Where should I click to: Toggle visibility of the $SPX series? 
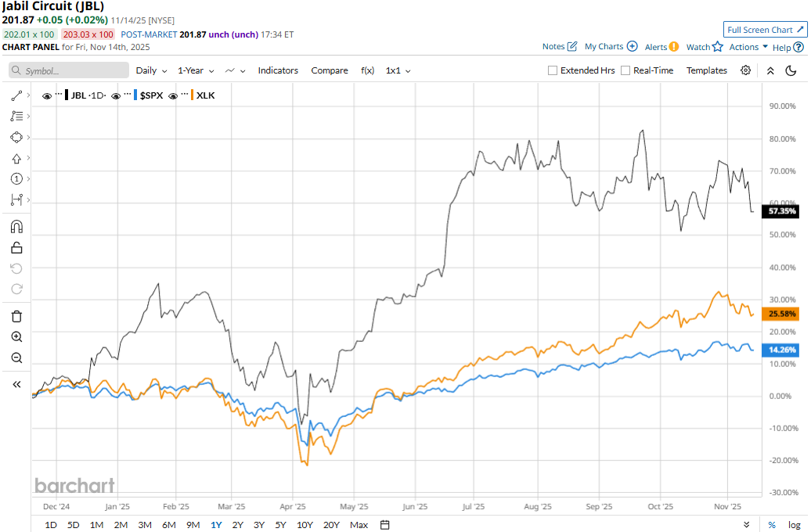click(x=116, y=96)
